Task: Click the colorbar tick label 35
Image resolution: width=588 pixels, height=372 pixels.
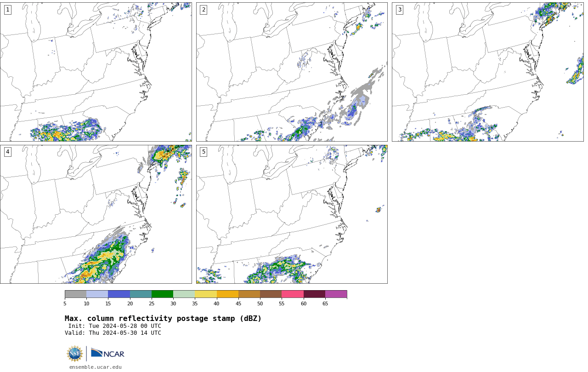Action: click(195, 303)
